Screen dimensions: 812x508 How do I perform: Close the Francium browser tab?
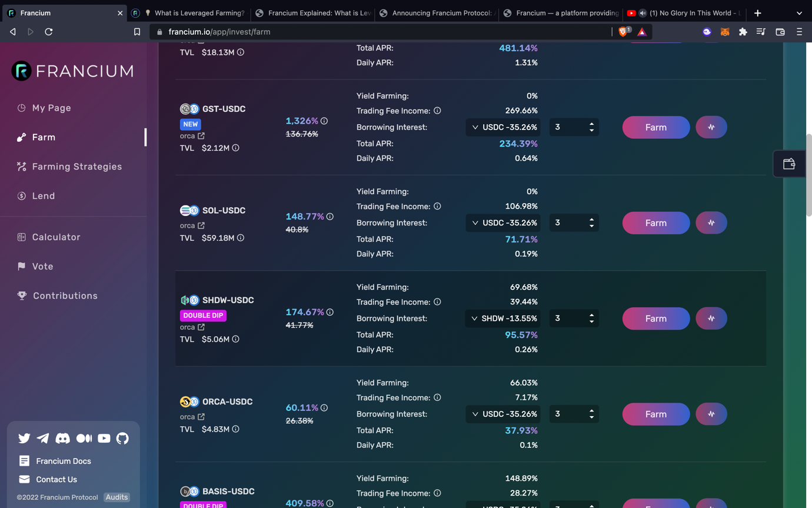120,13
